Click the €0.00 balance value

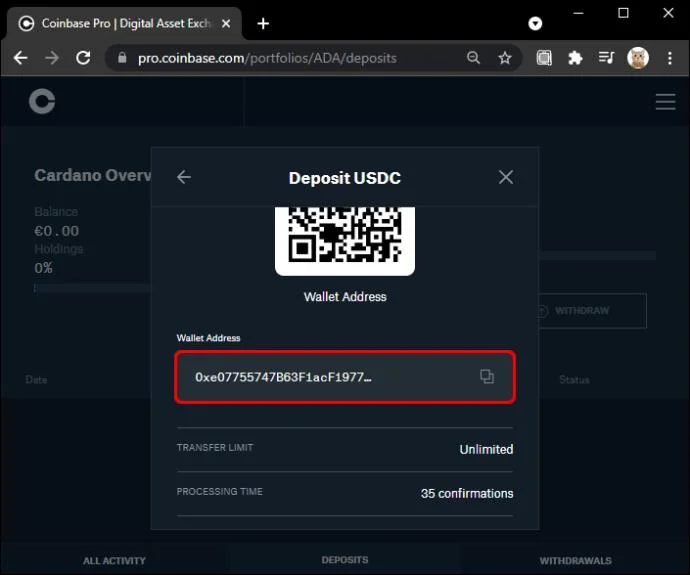(x=57, y=231)
